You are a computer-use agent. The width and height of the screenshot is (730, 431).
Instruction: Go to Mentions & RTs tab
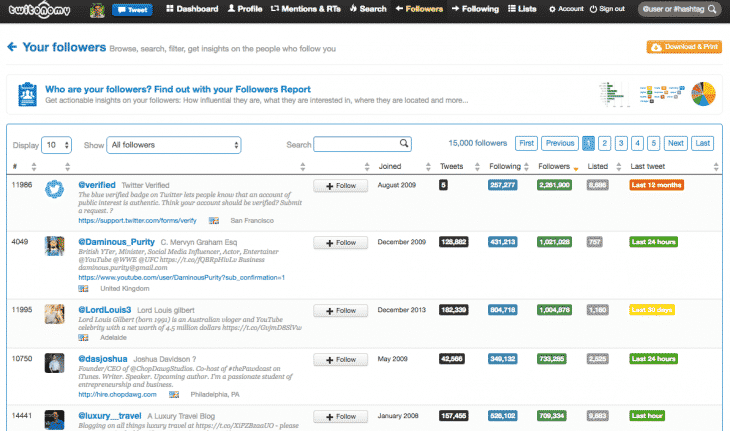(x=311, y=9)
